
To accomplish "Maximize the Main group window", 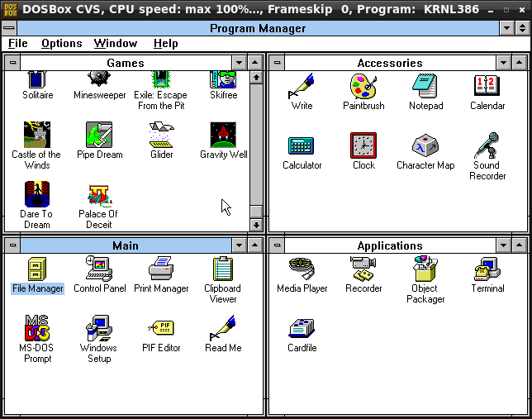I will [x=254, y=245].
